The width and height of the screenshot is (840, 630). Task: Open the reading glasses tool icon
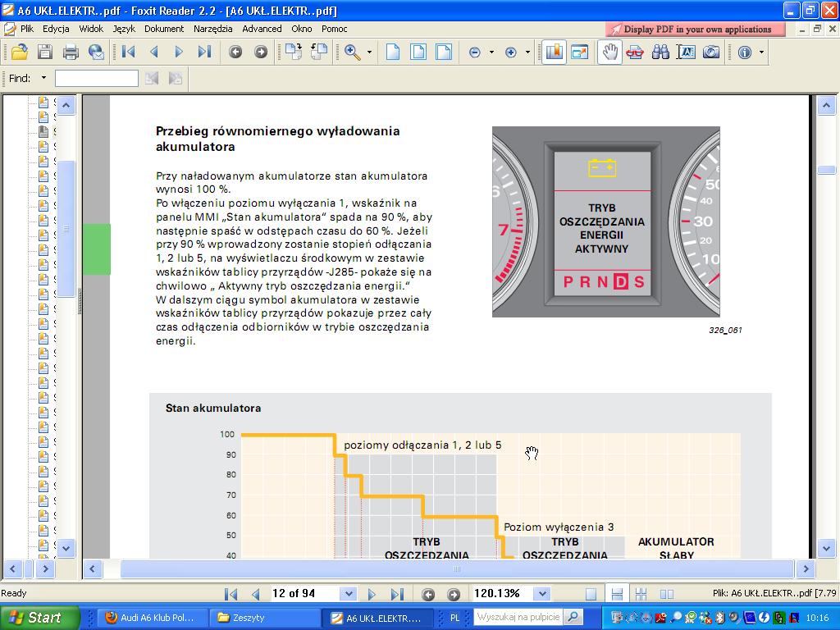pyautogui.click(x=635, y=52)
